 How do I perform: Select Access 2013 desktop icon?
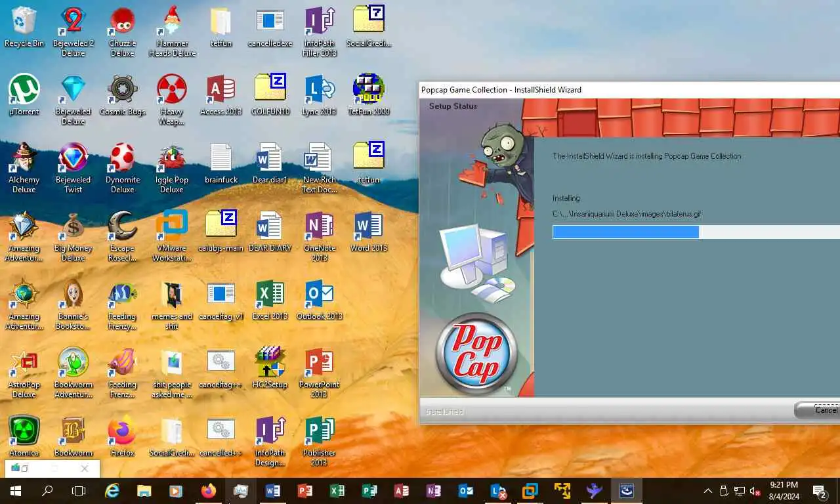(221, 95)
